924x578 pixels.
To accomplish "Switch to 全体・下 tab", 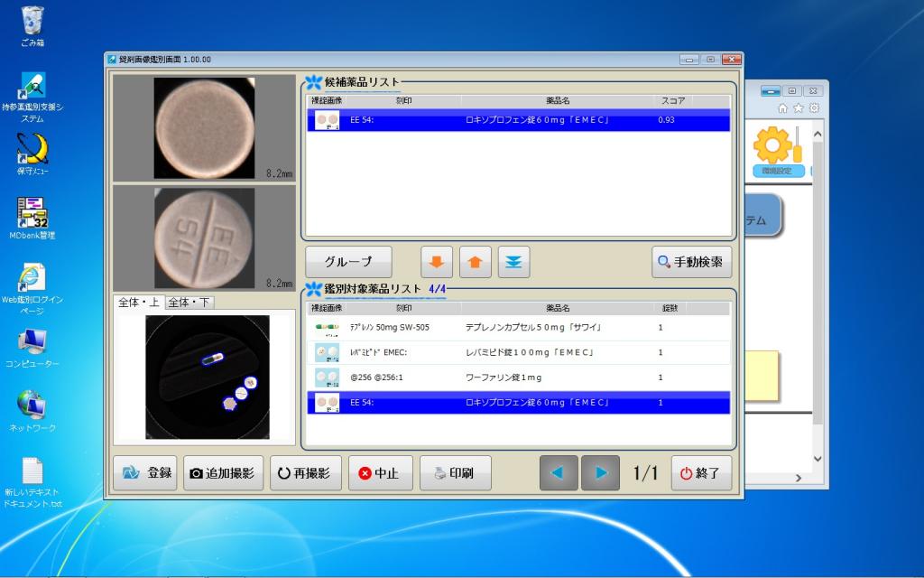I will click(189, 303).
